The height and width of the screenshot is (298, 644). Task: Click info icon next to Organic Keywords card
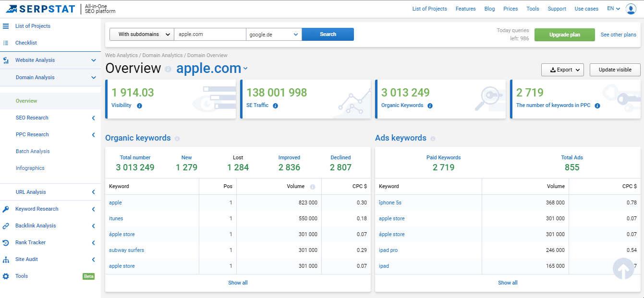click(430, 106)
